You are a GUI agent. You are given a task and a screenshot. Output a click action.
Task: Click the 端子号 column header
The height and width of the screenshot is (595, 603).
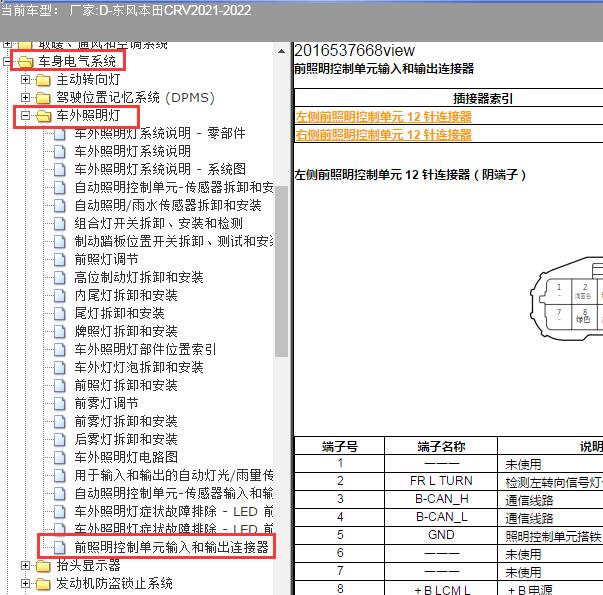click(340, 446)
